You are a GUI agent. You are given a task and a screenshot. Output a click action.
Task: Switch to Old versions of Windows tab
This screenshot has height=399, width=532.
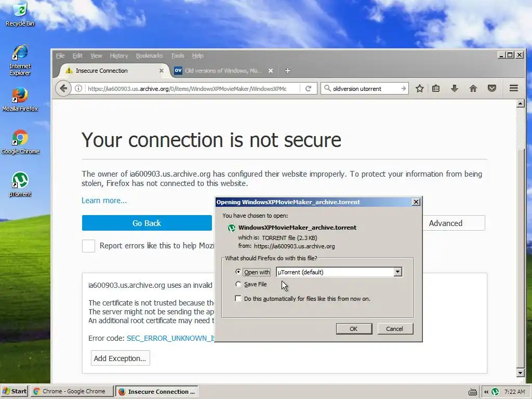[x=223, y=71]
